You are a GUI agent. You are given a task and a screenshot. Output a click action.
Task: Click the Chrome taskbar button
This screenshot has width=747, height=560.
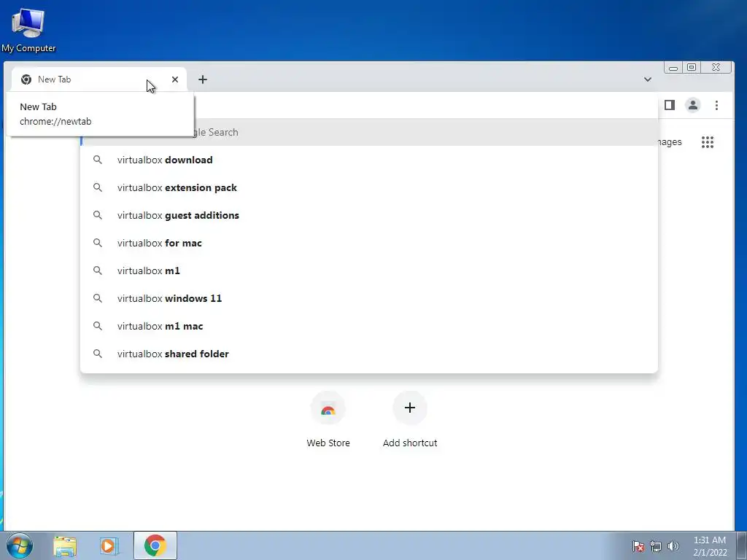[x=155, y=545]
